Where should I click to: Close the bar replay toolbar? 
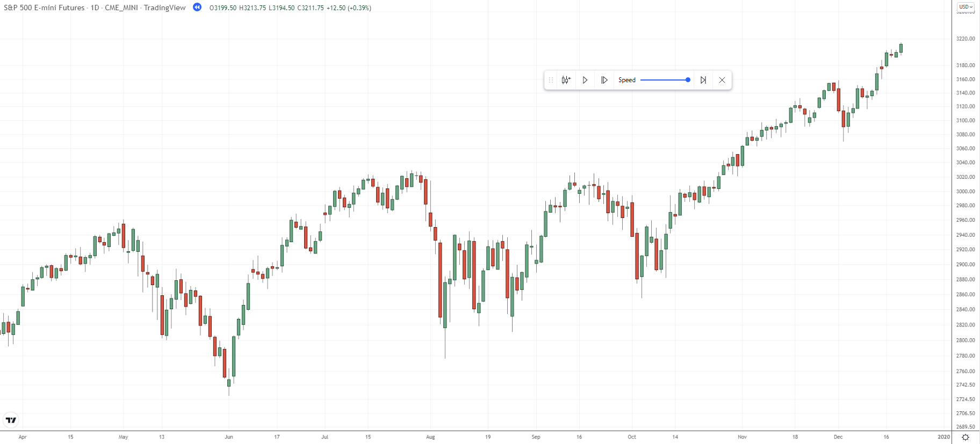722,80
